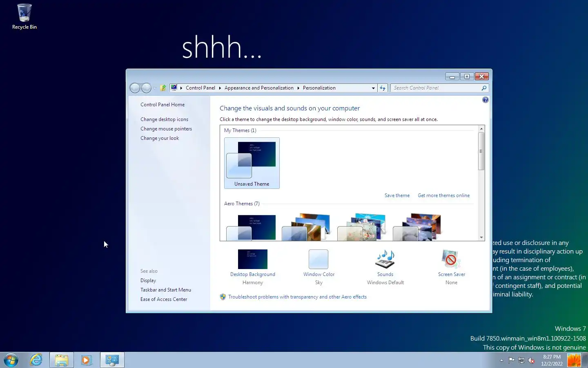The image size is (588, 368).
Task: Click the Desktop Background text link
Action: click(253, 274)
